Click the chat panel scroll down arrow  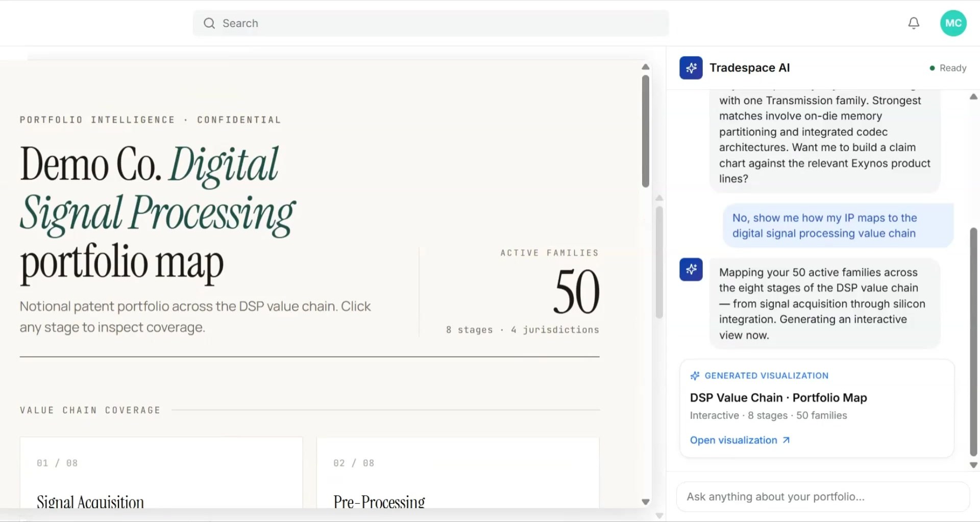click(973, 465)
